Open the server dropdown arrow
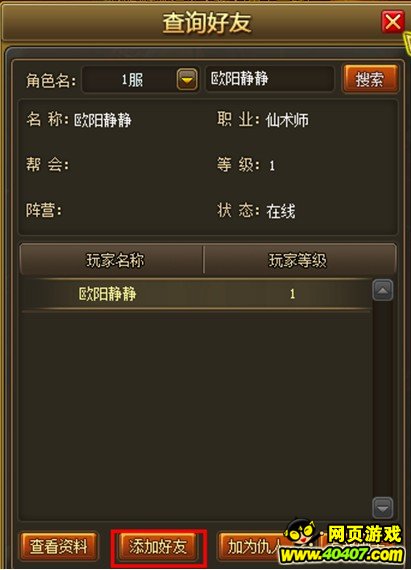 [187, 79]
